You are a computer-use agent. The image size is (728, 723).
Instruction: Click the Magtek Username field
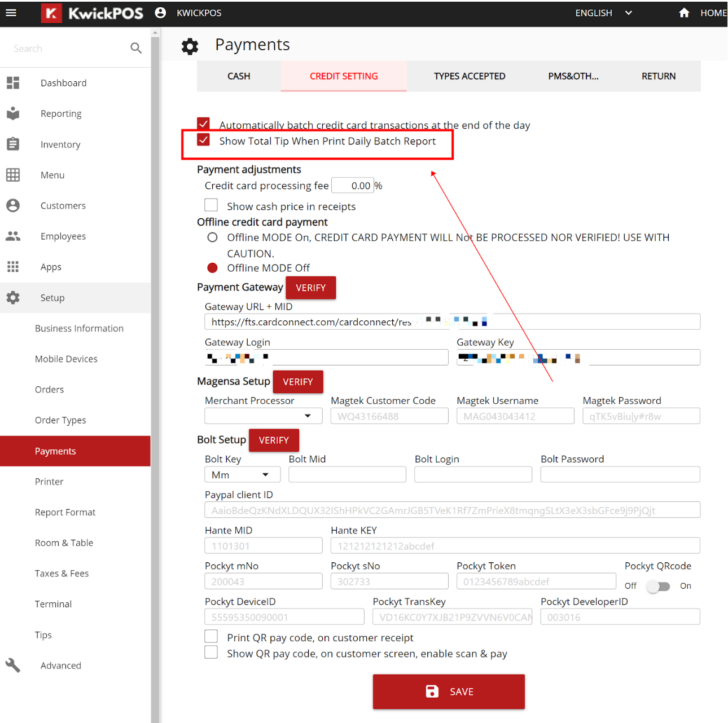tap(515, 416)
